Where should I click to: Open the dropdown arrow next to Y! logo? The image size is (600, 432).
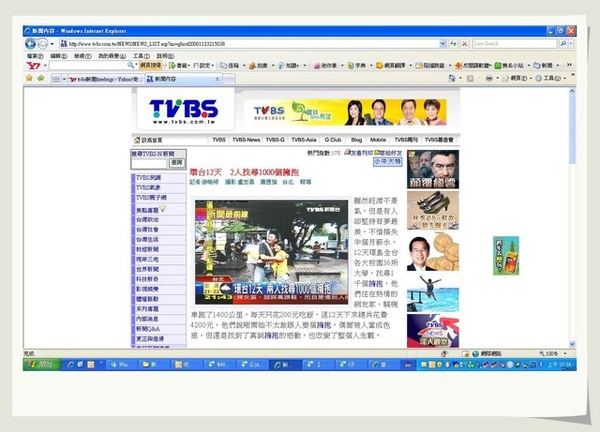[x=45, y=65]
